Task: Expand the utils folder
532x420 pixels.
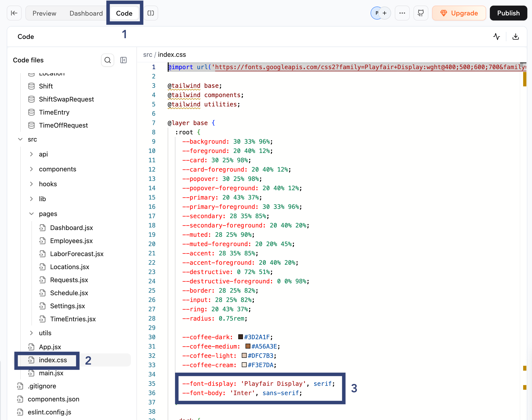Action: pyautogui.click(x=31, y=333)
